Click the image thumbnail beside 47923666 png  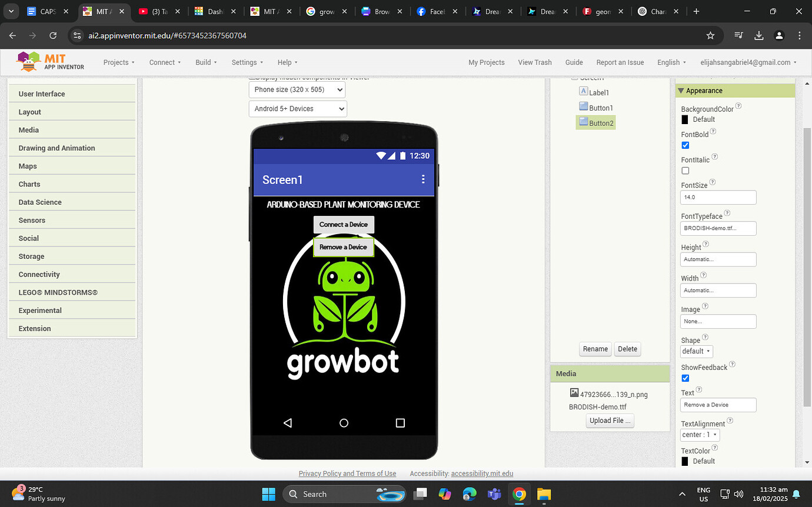click(x=574, y=392)
